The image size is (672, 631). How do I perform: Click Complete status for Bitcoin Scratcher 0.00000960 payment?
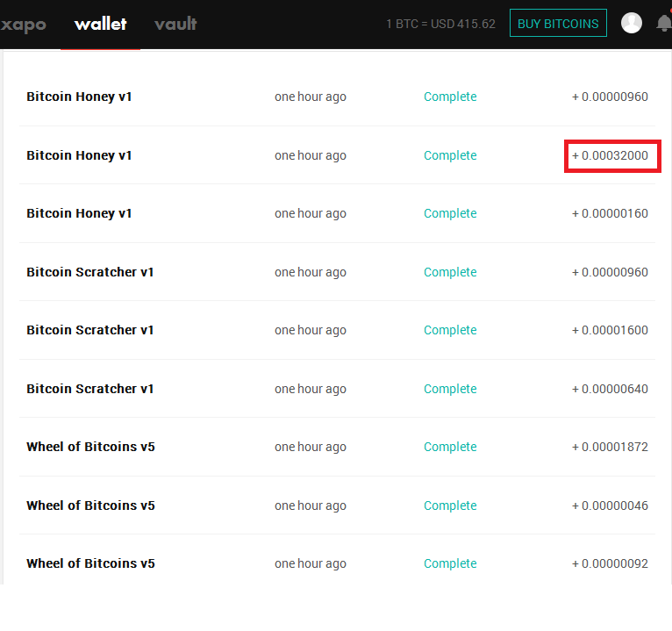click(450, 272)
